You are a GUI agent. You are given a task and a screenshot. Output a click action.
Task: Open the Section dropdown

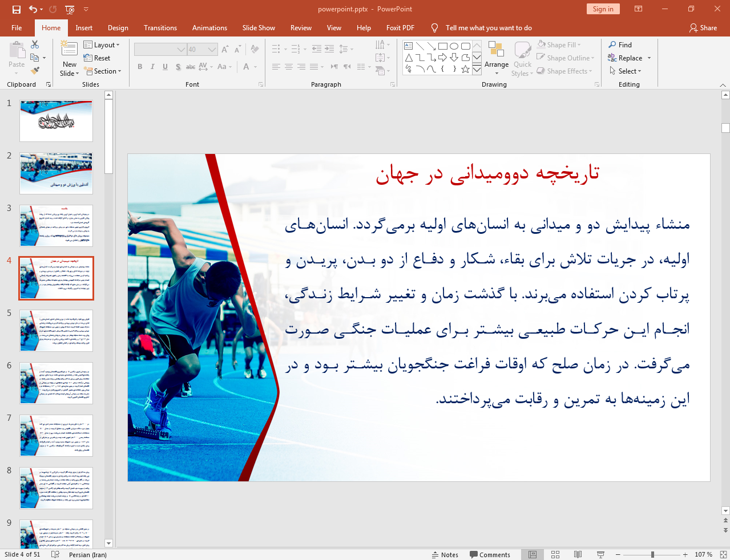coord(103,71)
